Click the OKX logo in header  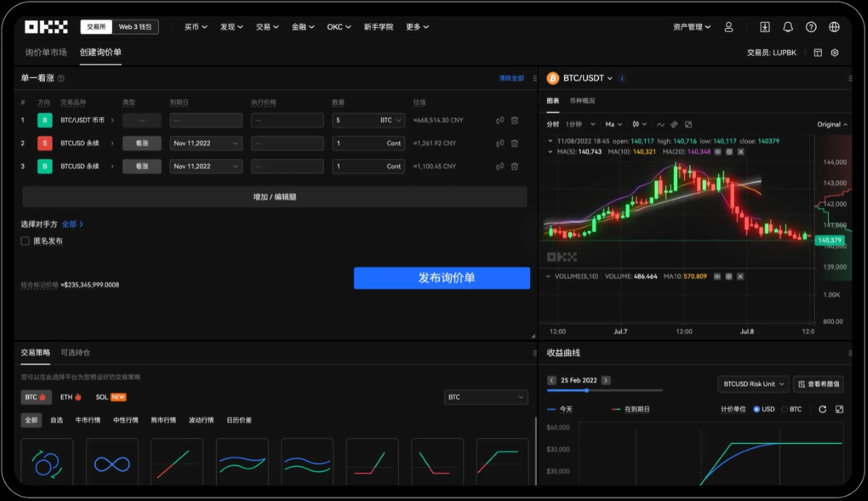[x=46, y=27]
